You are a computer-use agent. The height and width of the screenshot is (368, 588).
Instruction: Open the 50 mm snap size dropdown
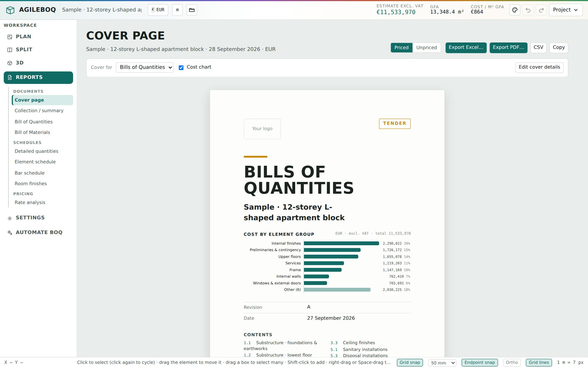(442, 363)
